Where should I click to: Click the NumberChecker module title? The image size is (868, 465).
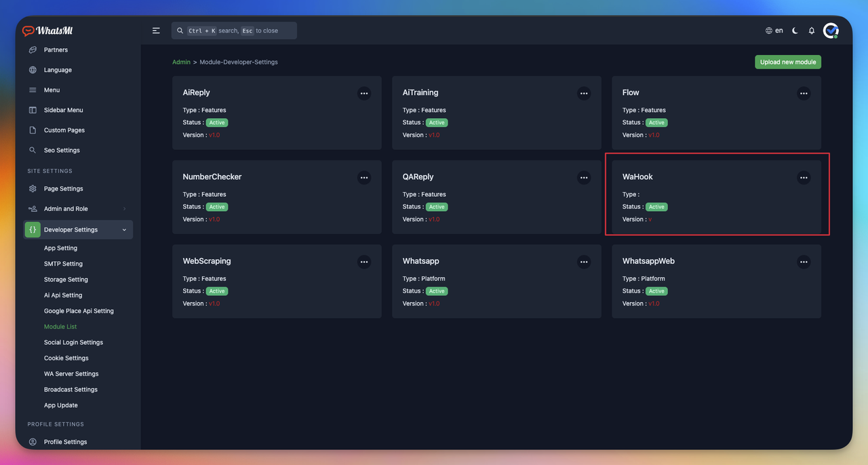tap(212, 176)
